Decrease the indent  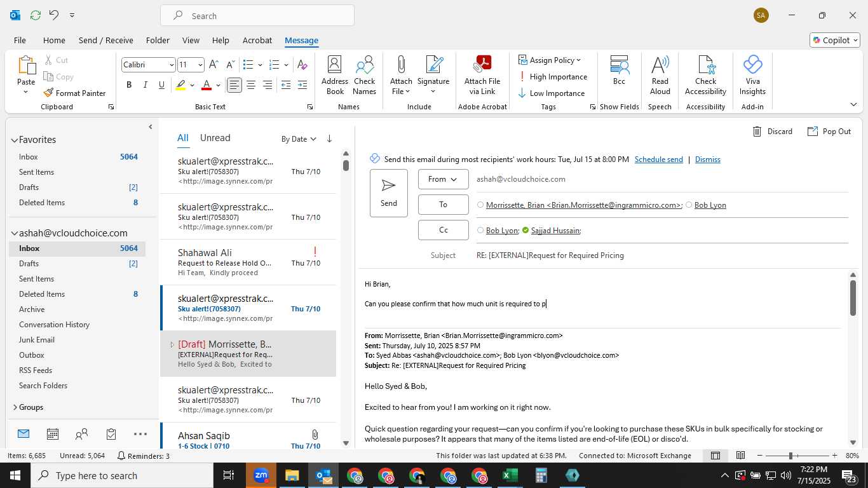pos(286,85)
